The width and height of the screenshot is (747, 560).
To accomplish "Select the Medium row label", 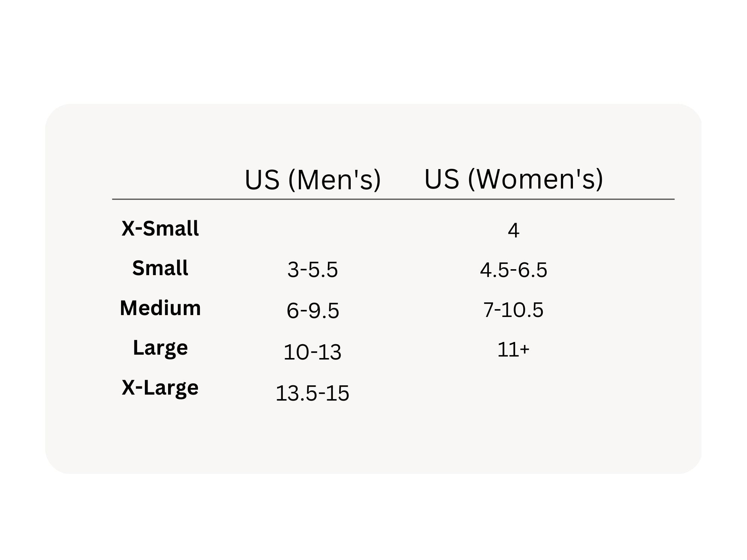I will [160, 308].
